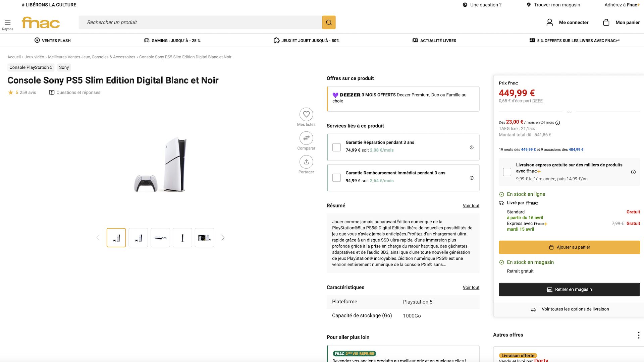Click in the Rechercher un produit field
This screenshot has width=644, height=362.
pos(200,22)
